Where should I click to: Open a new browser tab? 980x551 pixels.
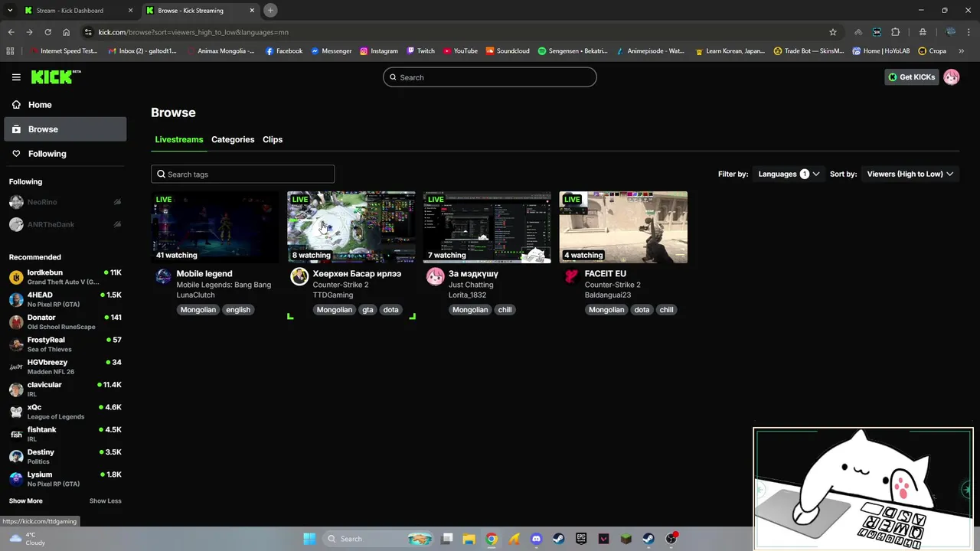270,11
